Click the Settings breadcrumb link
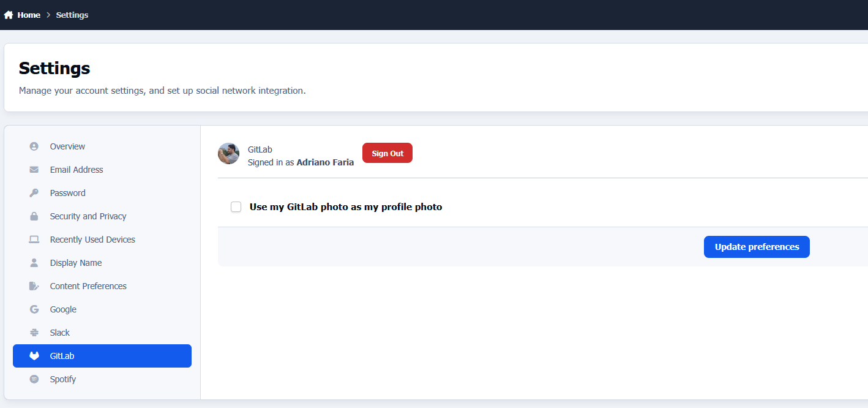The width and height of the screenshot is (868, 408). click(72, 15)
